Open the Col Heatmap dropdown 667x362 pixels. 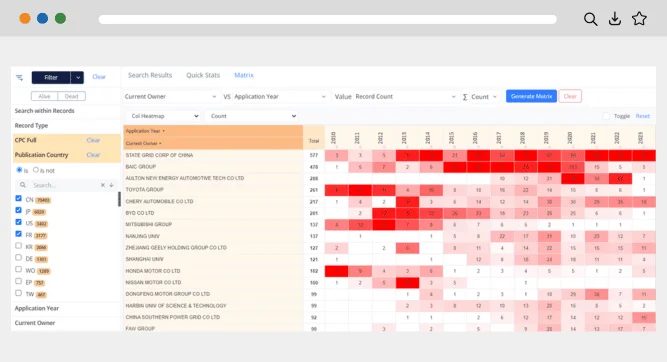pos(164,116)
